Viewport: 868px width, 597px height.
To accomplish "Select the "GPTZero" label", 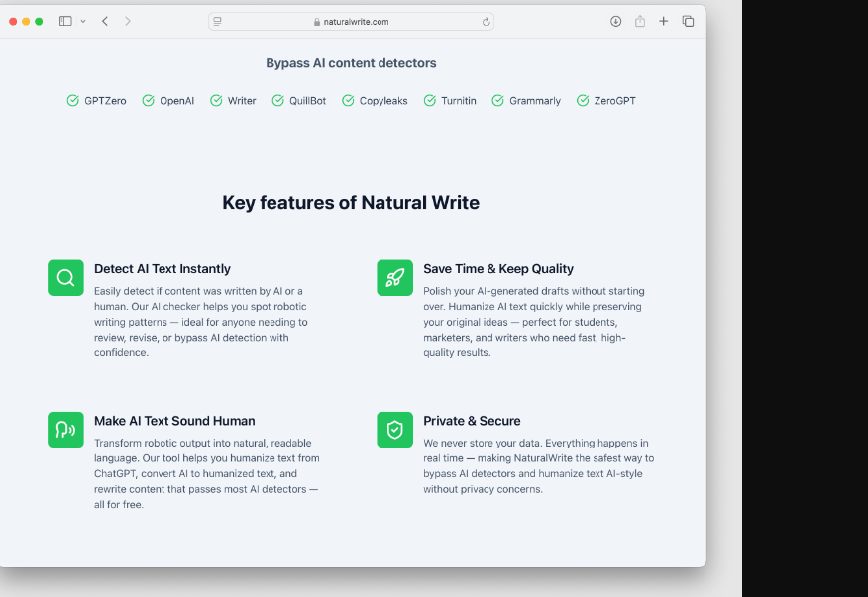I will pos(105,101).
